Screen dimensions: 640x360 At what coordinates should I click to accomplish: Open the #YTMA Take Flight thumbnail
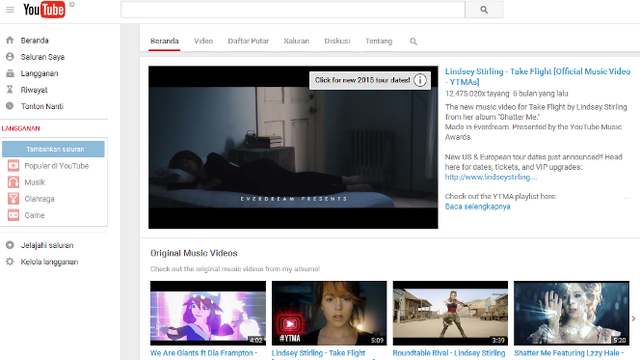tap(329, 313)
